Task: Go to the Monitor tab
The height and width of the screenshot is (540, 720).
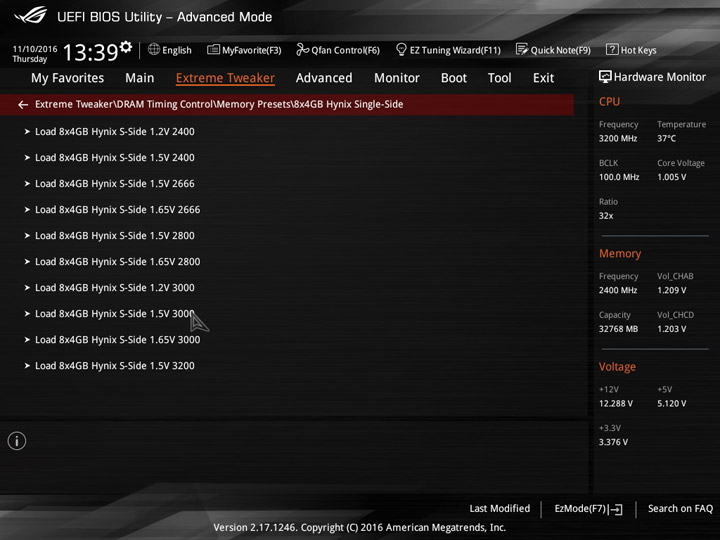Action: [397, 78]
